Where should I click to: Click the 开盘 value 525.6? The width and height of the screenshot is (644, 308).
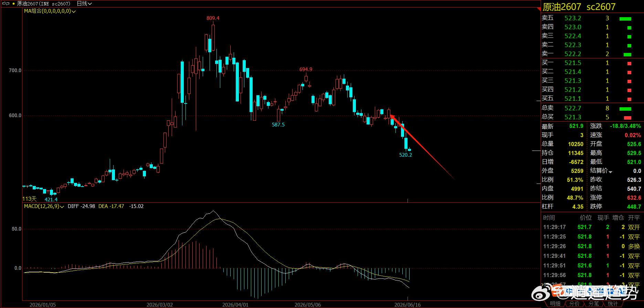[634, 144]
